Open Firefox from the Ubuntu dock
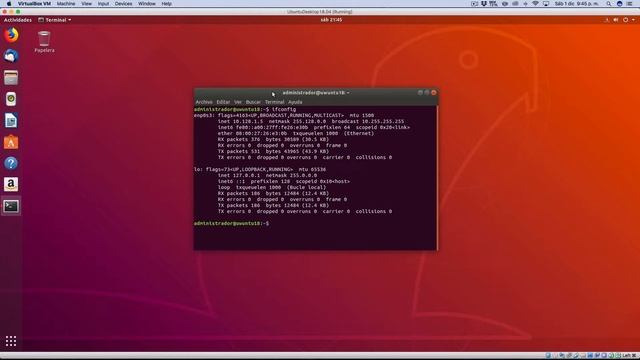Screen dimensions: 640x360 click(x=11, y=35)
